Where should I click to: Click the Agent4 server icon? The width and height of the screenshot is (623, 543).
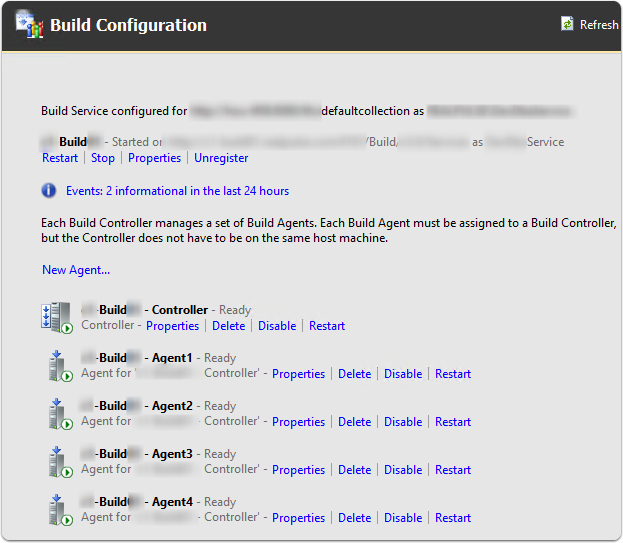pos(61,510)
